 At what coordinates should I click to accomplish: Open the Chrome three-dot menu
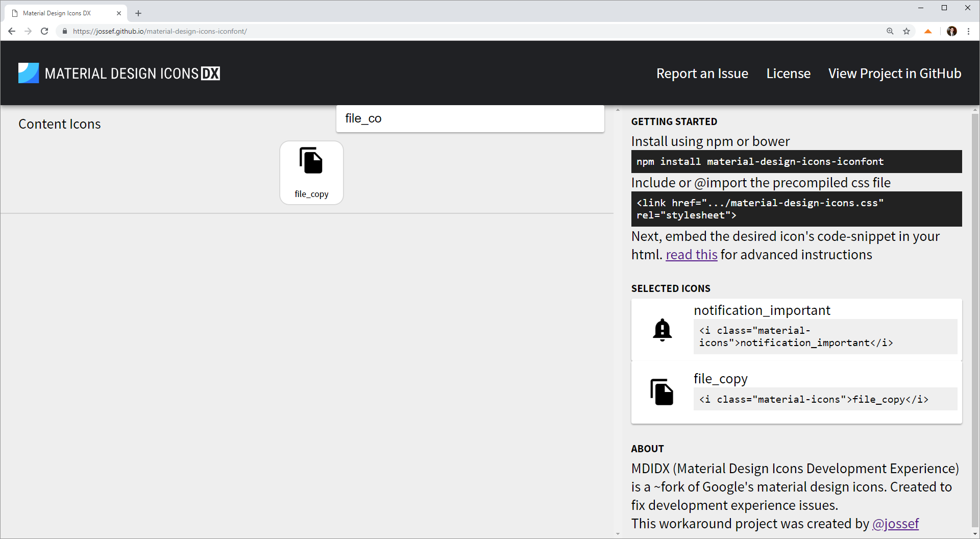(968, 31)
